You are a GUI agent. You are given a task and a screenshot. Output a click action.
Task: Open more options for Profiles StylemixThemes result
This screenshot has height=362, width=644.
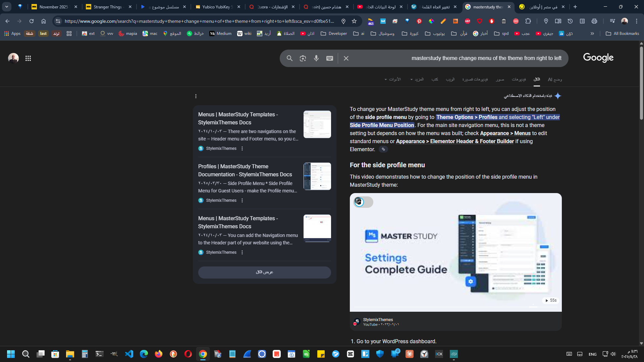pyautogui.click(x=242, y=200)
